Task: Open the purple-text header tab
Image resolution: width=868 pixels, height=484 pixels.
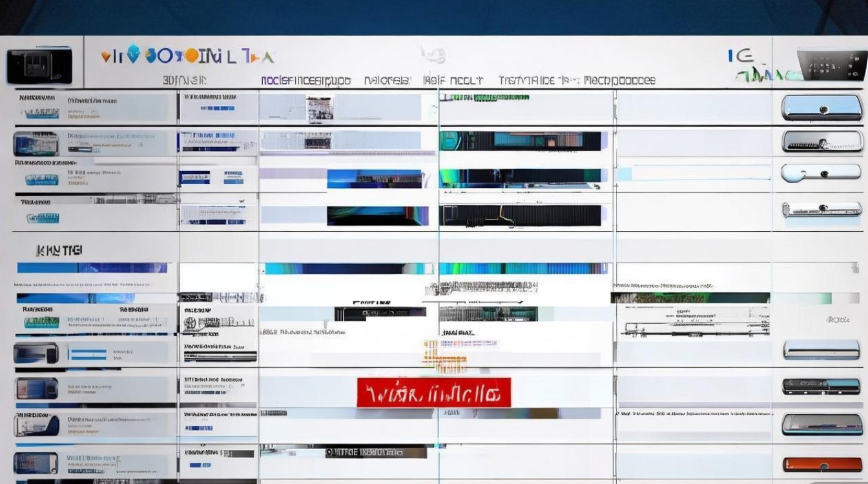Action: coord(305,81)
